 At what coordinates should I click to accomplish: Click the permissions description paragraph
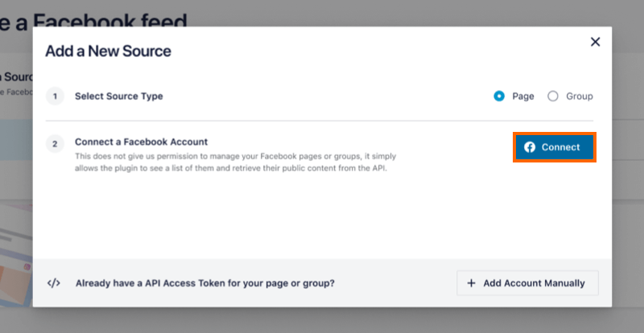[233, 162]
